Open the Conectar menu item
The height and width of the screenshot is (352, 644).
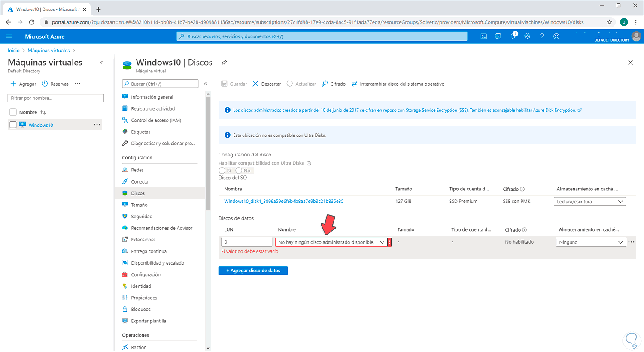click(x=140, y=182)
